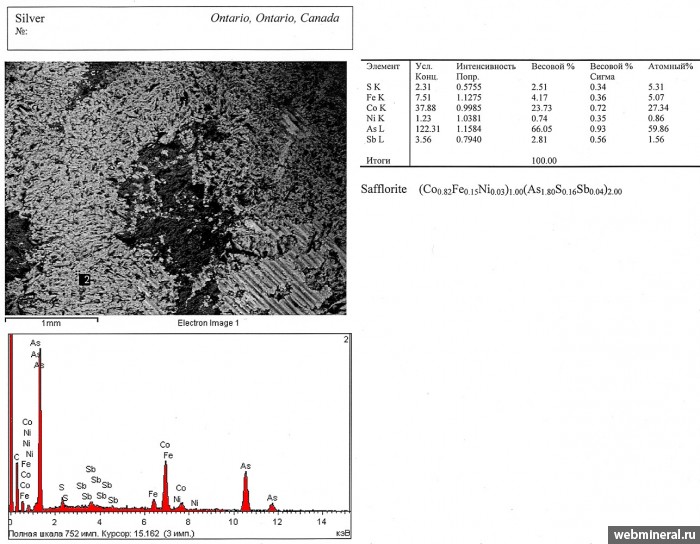Click the Co label above the tallest mid-spectrum peak
Screen dimensions: 700x544
pyautogui.click(x=165, y=445)
